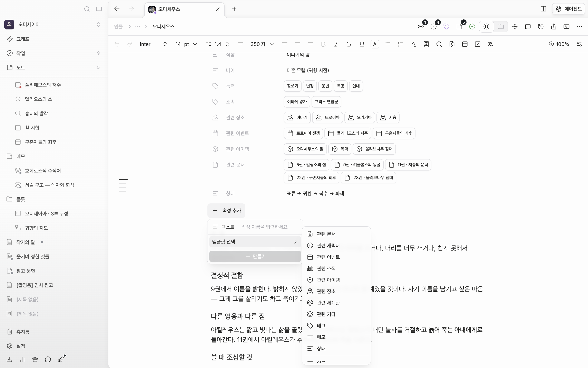Open the 폴리페모스의 저주 sidebar item
The width and height of the screenshot is (588, 368).
coord(54,85)
